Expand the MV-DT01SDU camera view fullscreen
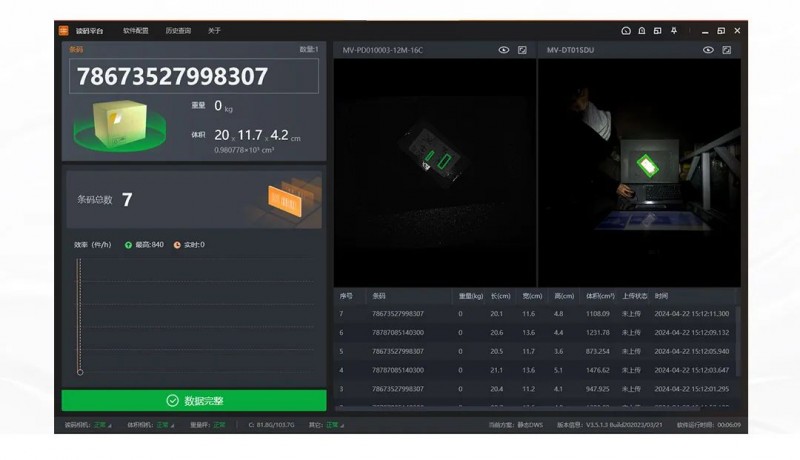 [727, 50]
